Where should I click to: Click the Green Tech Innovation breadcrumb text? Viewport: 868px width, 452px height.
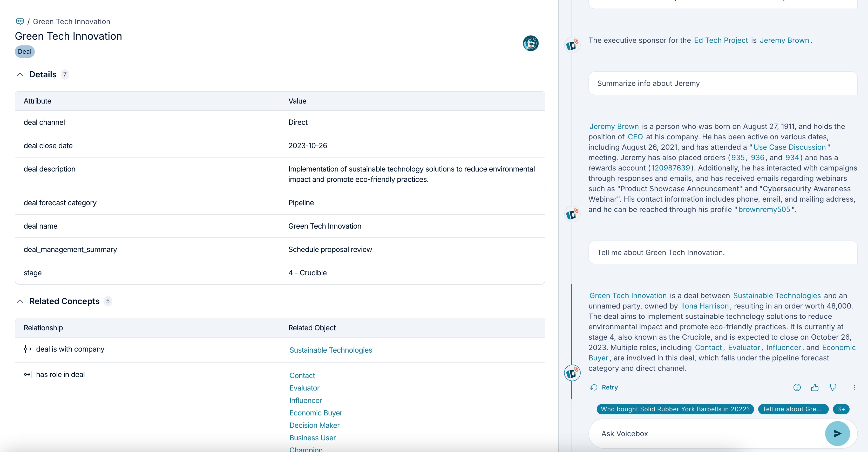(x=71, y=22)
